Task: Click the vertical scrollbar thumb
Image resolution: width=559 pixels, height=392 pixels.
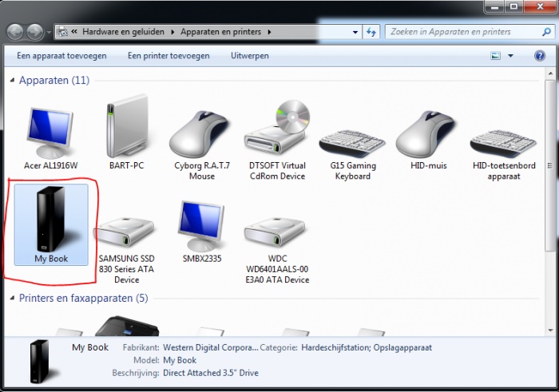Action: tap(550, 167)
